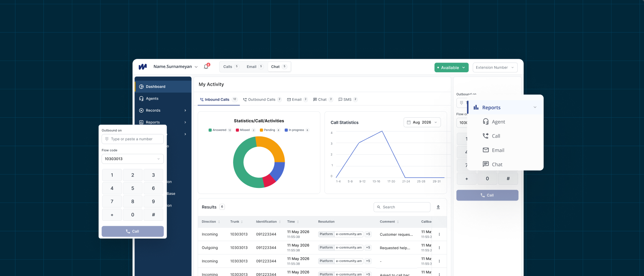This screenshot has width=644, height=276.
Task: Switch to the Calls tab in top bar
Action: pos(231,67)
